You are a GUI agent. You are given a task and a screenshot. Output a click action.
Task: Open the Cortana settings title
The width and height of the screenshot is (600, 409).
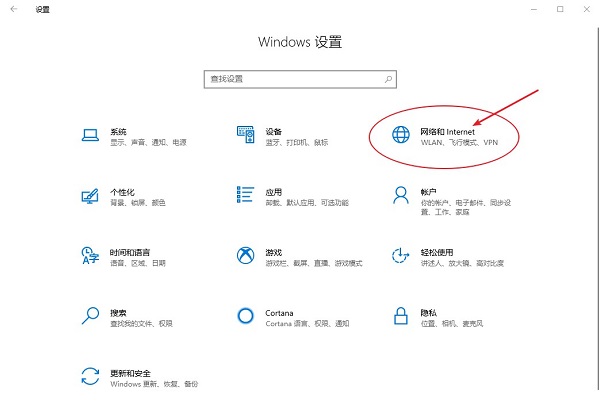click(279, 313)
